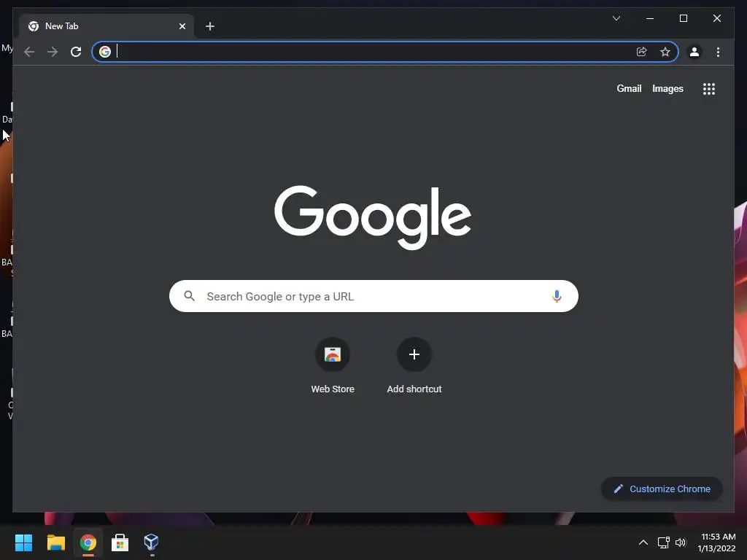Image resolution: width=747 pixels, height=560 pixels.
Task: Open Microsoft Store from the taskbar
Action: [x=120, y=542]
